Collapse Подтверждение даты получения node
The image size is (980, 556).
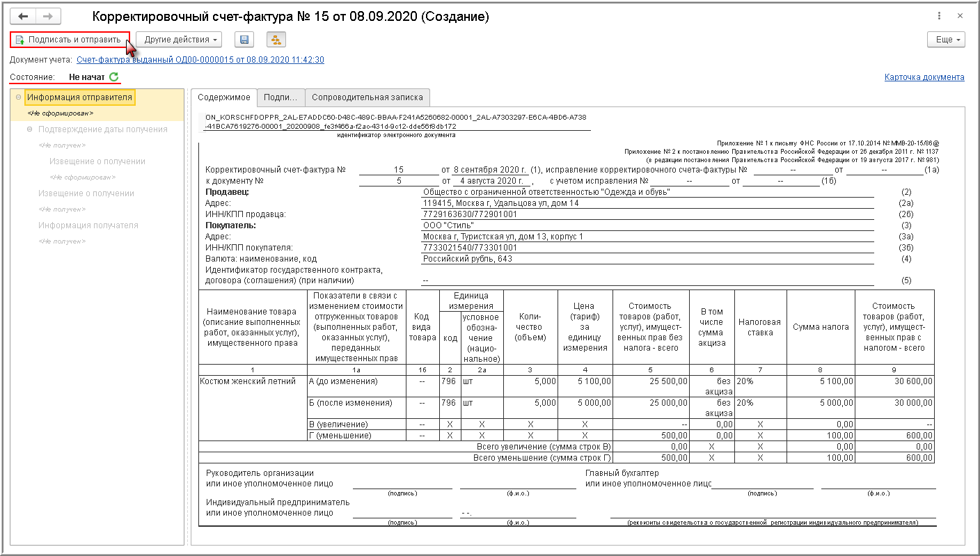coord(29,129)
